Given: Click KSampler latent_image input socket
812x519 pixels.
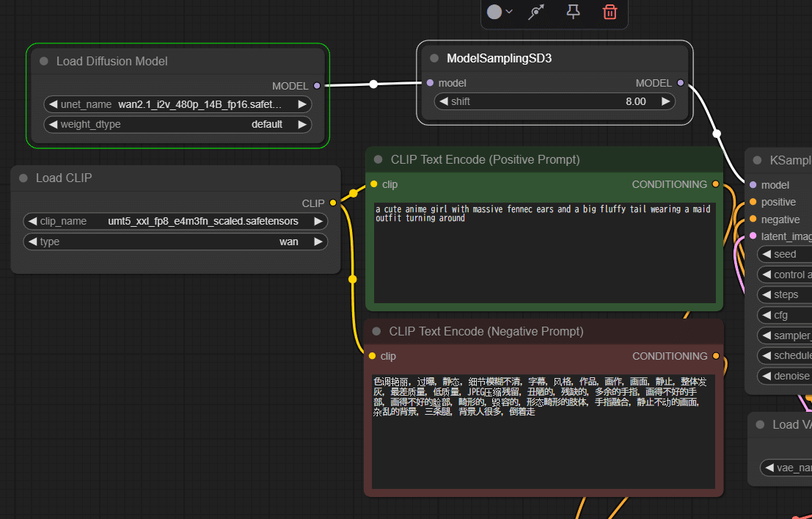Looking at the screenshot, I should coord(753,236).
